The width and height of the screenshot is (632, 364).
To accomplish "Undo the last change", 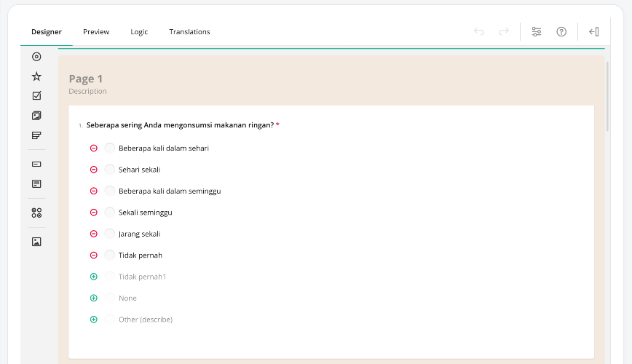I will (479, 31).
